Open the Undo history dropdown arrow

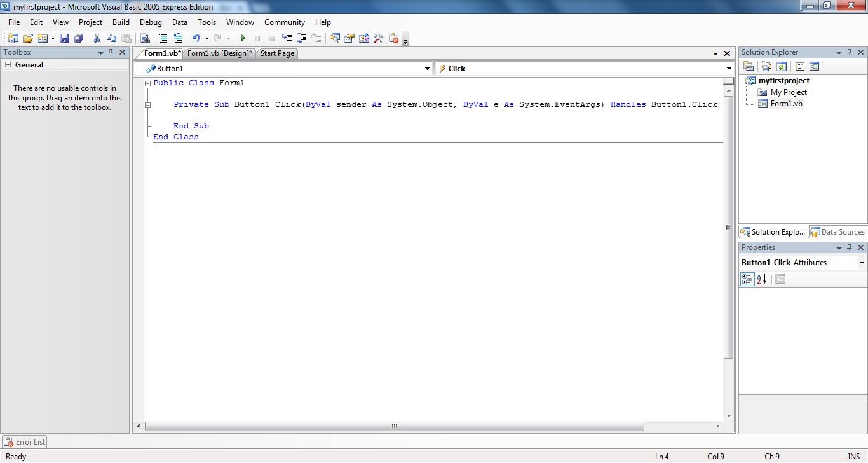207,38
